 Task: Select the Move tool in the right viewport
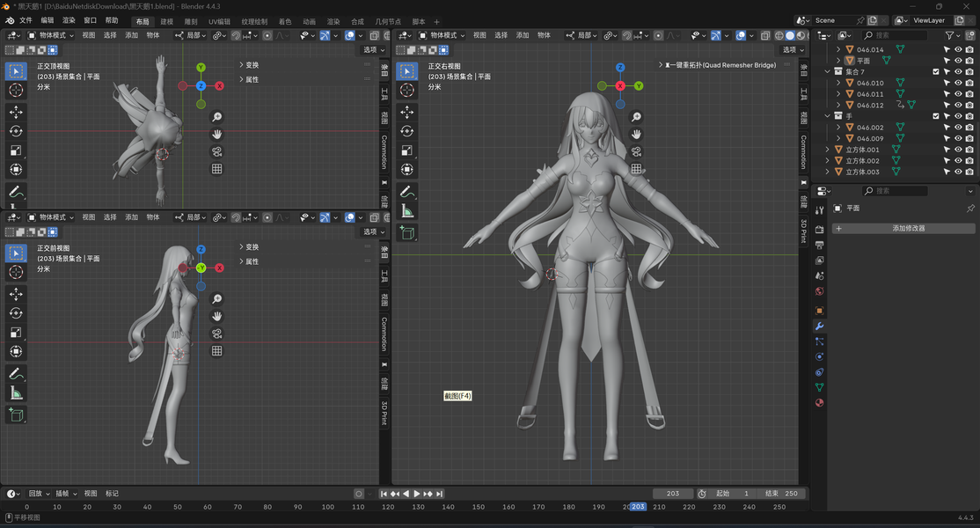point(407,112)
